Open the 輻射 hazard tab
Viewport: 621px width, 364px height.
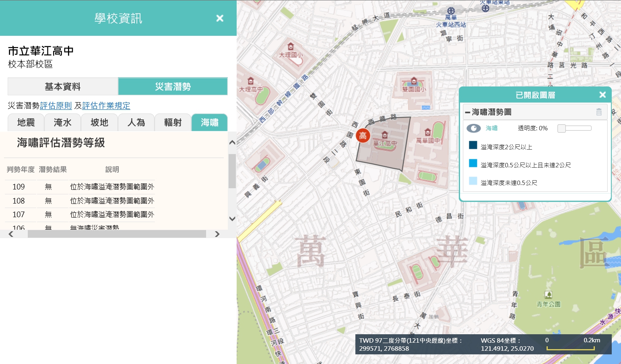[x=173, y=122]
